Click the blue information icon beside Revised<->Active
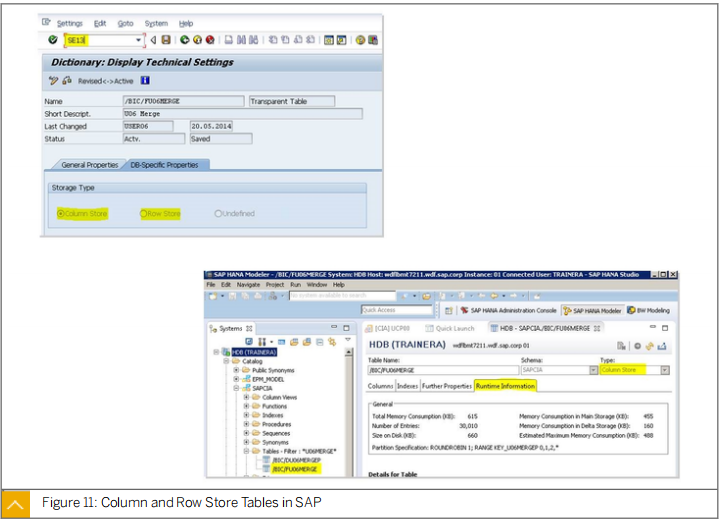 (145, 81)
